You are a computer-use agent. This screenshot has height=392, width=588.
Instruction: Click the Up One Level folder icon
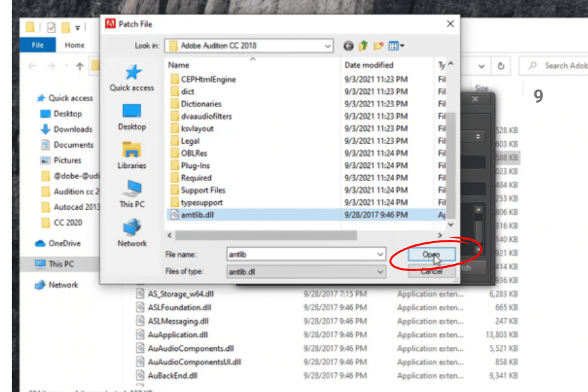pyautogui.click(x=363, y=46)
